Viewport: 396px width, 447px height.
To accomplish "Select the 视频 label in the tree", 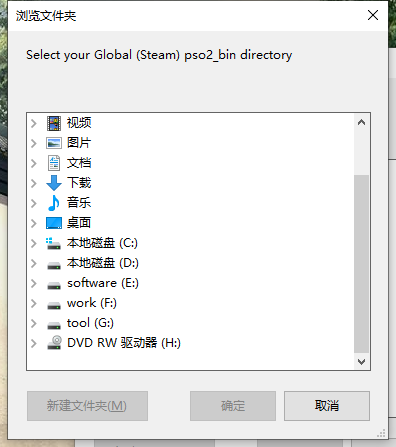I will tap(79, 123).
